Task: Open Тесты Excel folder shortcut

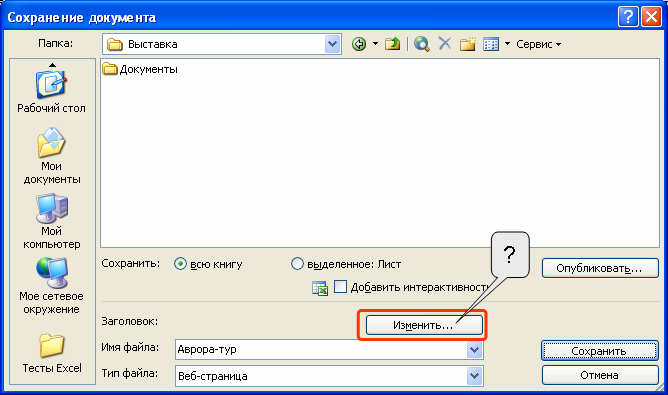Action: 52,354
